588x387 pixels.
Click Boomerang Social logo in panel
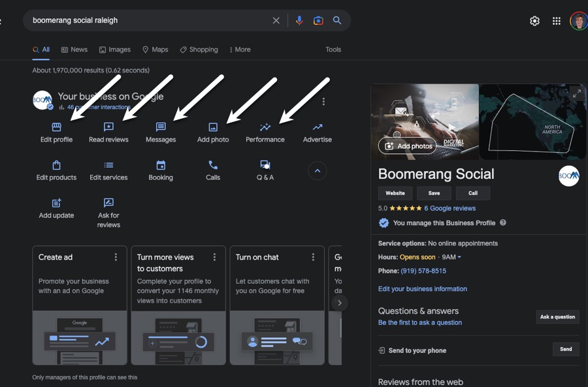(568, 176)
